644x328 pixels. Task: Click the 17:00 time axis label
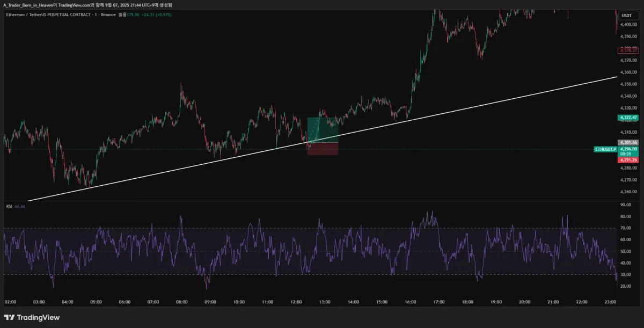tap(438, 302)
